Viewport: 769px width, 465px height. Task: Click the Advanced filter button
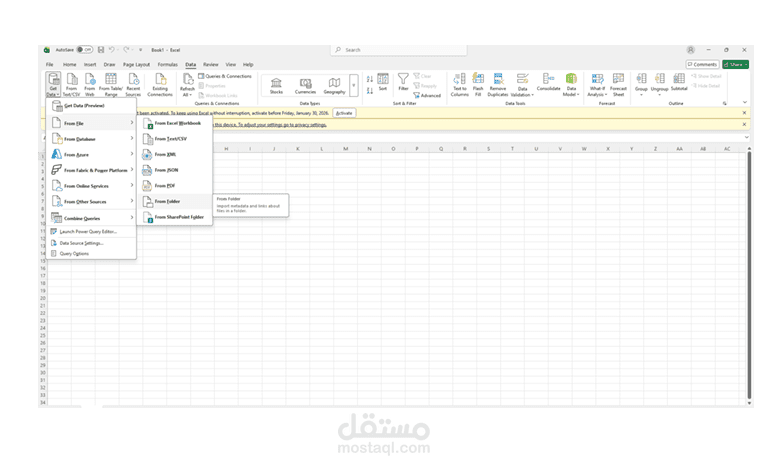[427, 96]
